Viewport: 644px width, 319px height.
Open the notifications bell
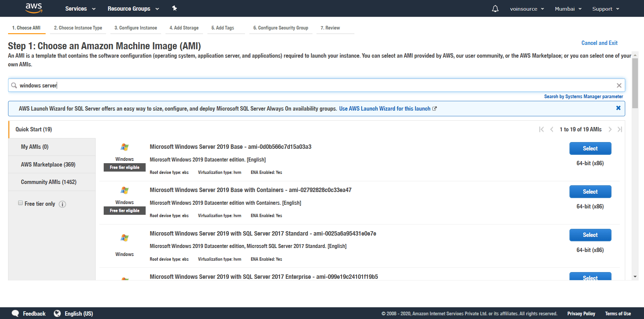(495, 9)
